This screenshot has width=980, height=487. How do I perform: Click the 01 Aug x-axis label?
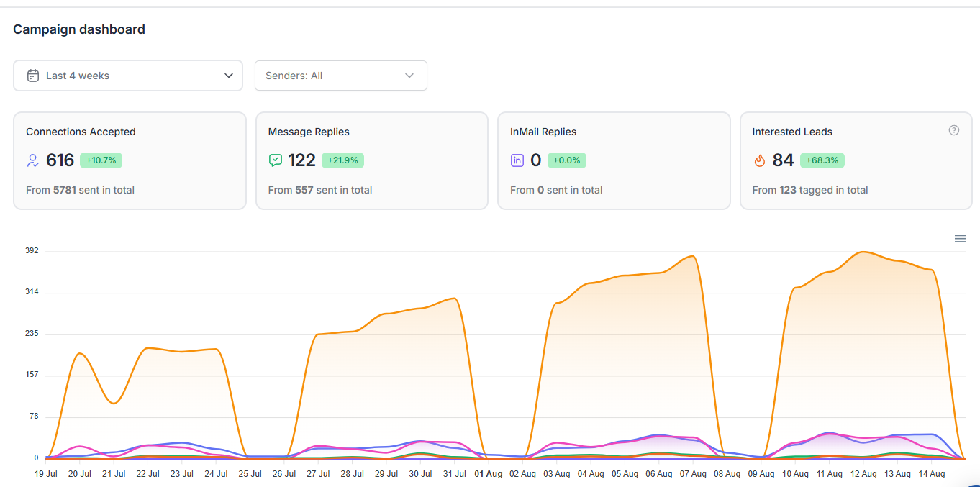(x=489, y=474)
